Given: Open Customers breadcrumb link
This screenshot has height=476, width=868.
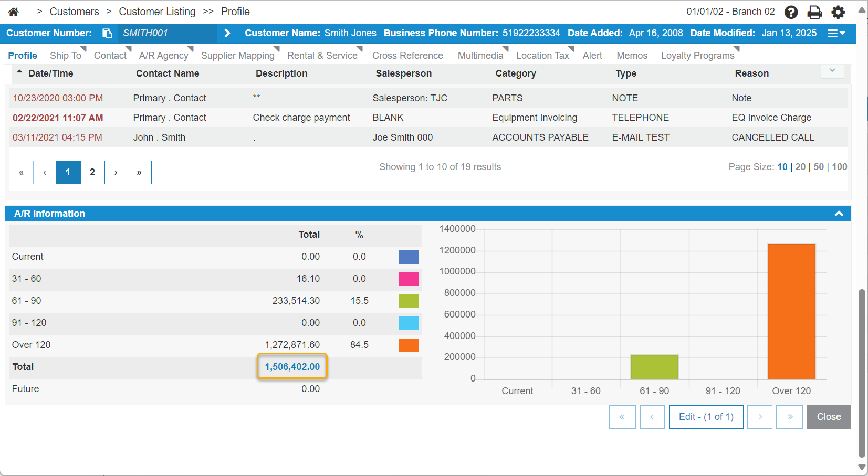Looking at the screenshot, I should pyautogui.click(x=74, y=12).
